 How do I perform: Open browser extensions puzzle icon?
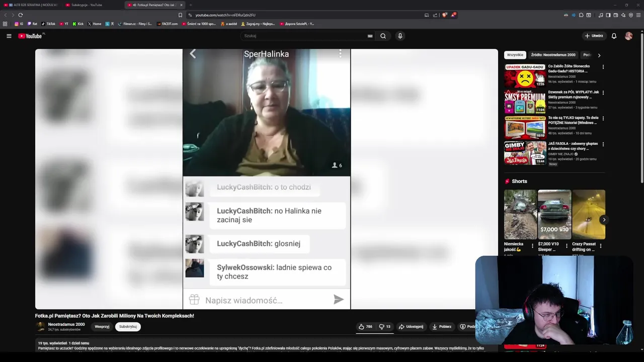tap(581, 15)
